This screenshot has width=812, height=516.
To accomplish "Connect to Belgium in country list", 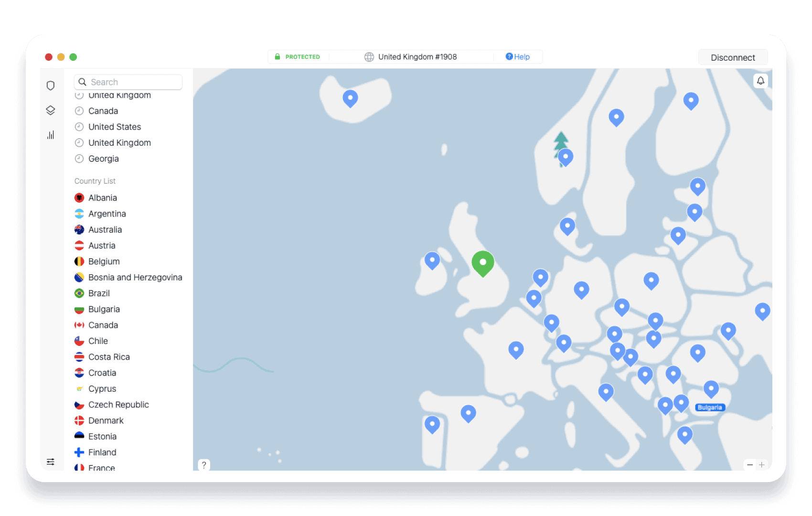I will 97,261.
